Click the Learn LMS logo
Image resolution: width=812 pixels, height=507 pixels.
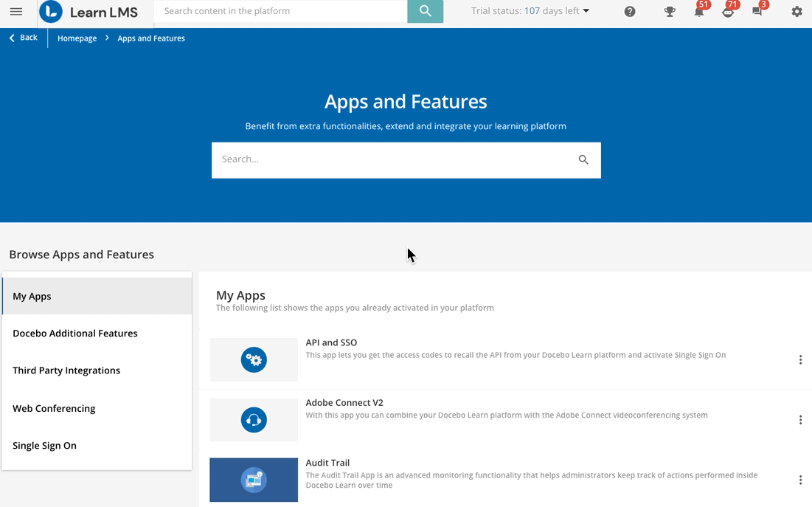point(89,11)
